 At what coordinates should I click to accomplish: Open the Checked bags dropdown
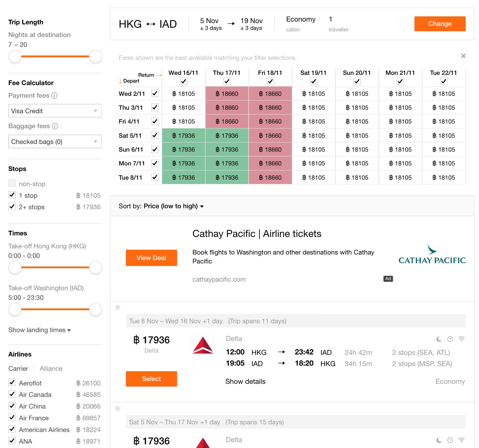coord(55,141)
